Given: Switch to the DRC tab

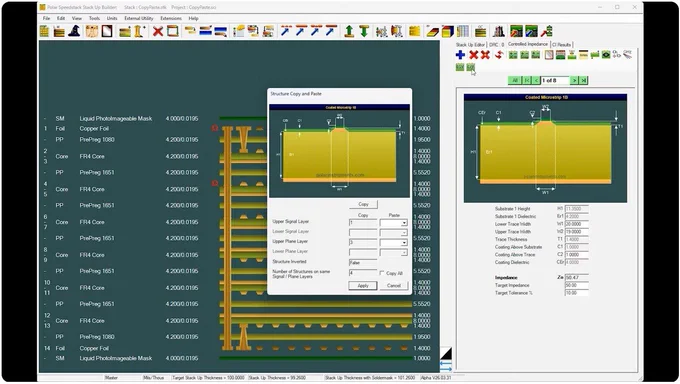Looking at the screenshot, I should 496,45.
